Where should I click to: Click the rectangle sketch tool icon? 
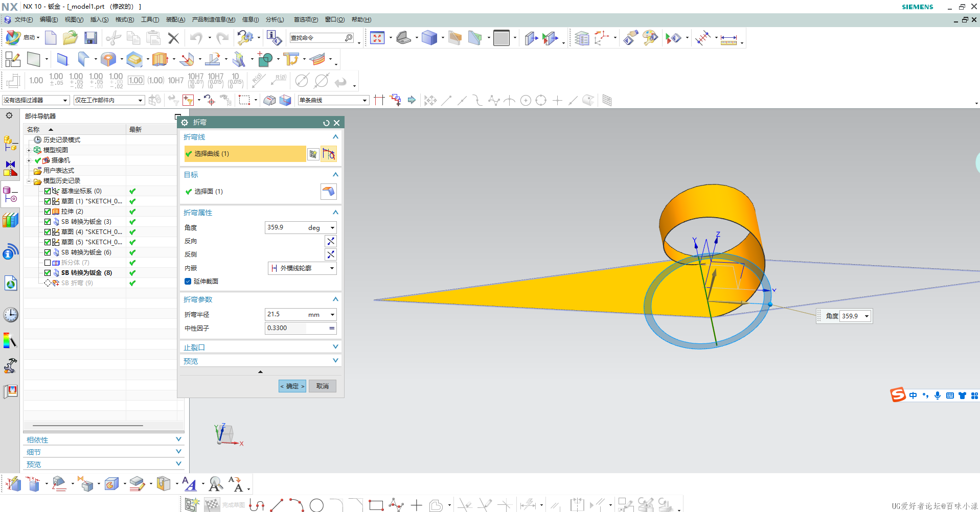click(x=376, y=505)
